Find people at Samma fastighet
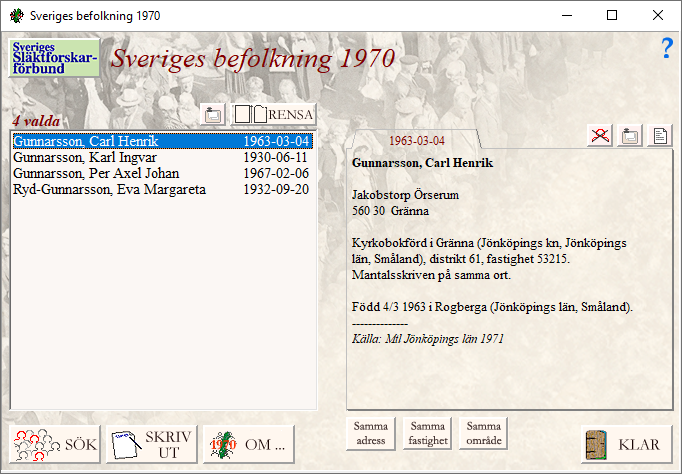The image size is (682, 474). point(428,434)
